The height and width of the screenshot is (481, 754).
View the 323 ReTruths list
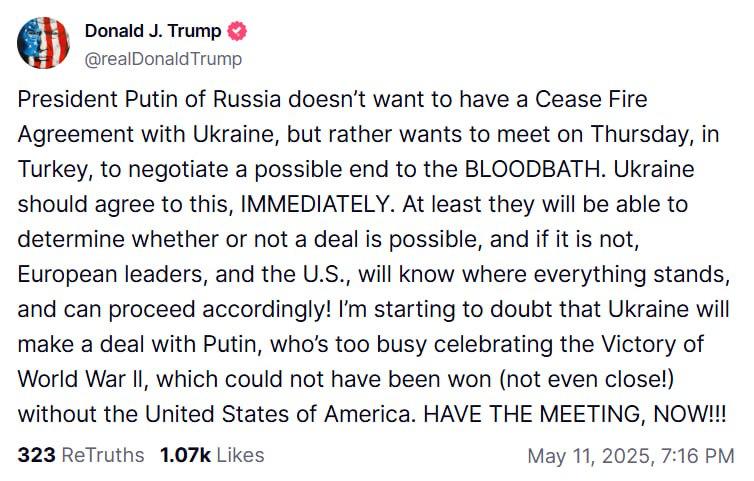81,455
